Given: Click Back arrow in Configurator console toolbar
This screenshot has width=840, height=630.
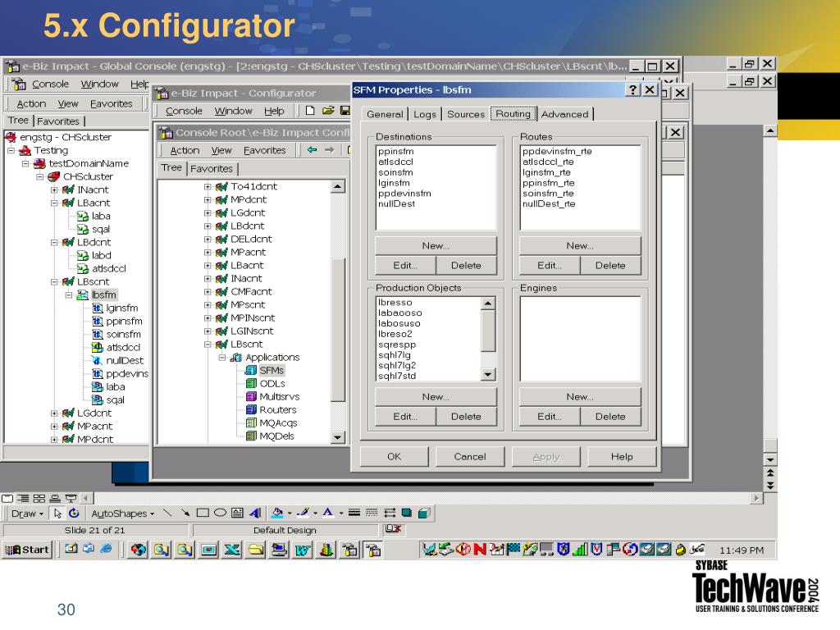Looking at the screenshot, I should (x=312, y=150).
